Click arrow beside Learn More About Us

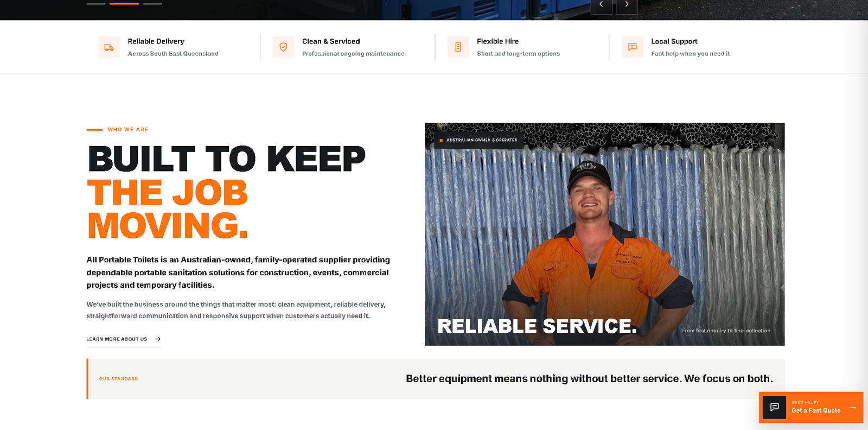[157, 339]
